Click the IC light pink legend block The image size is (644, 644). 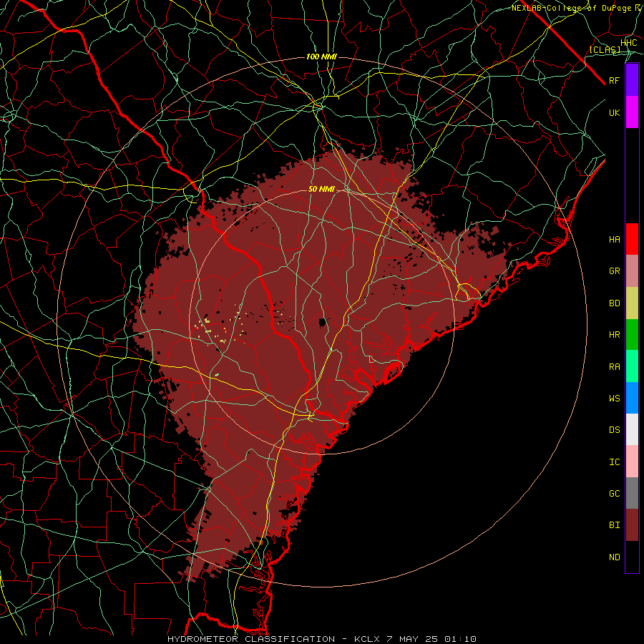632,462
